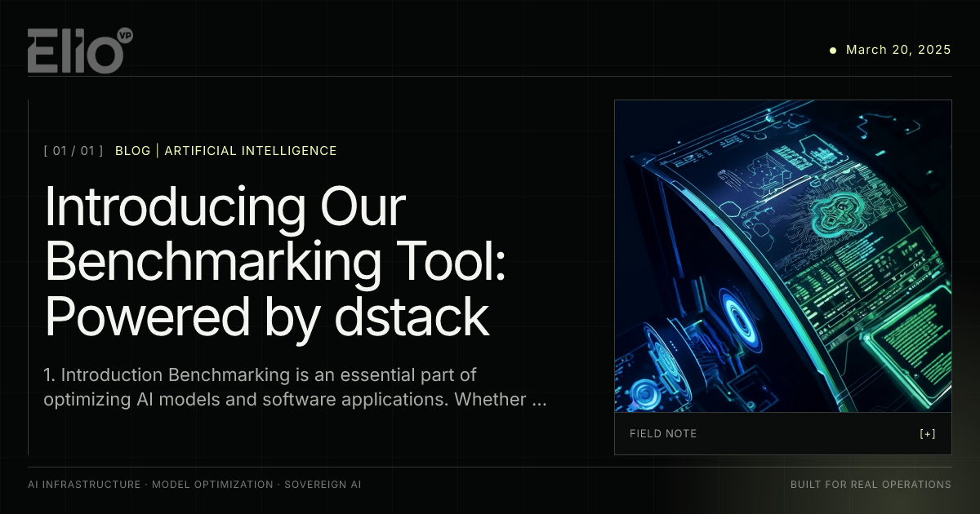Open the ARTIFICIAL INTELLIGENCE category label
Viewport: 980px width, 514px height.
click(251, 151)
